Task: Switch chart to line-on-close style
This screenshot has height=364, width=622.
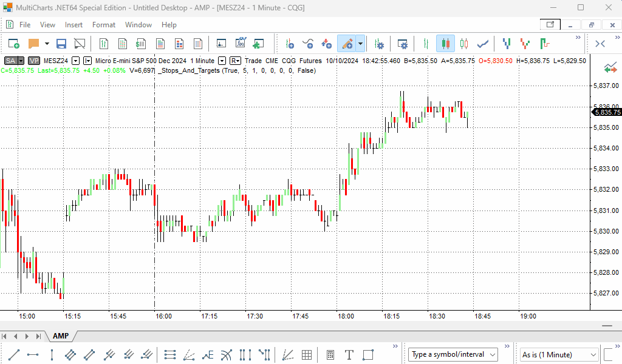Action: [484, 44]
